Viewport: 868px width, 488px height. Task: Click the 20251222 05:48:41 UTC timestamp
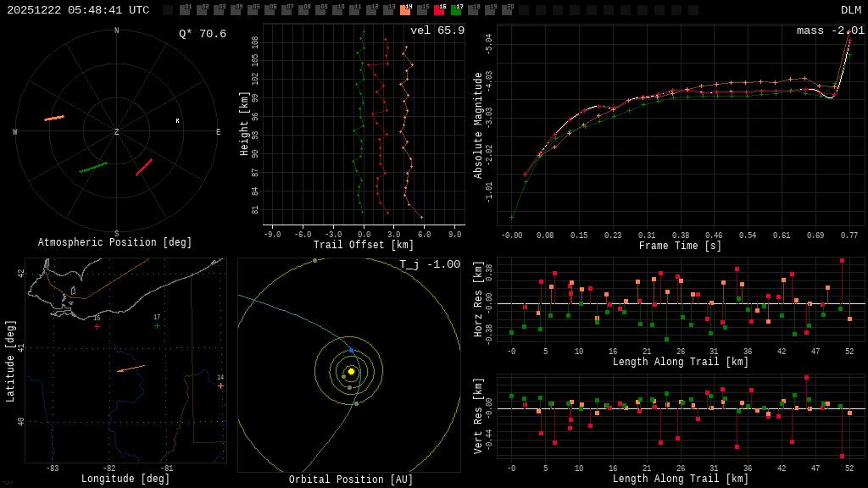(78, 10)
